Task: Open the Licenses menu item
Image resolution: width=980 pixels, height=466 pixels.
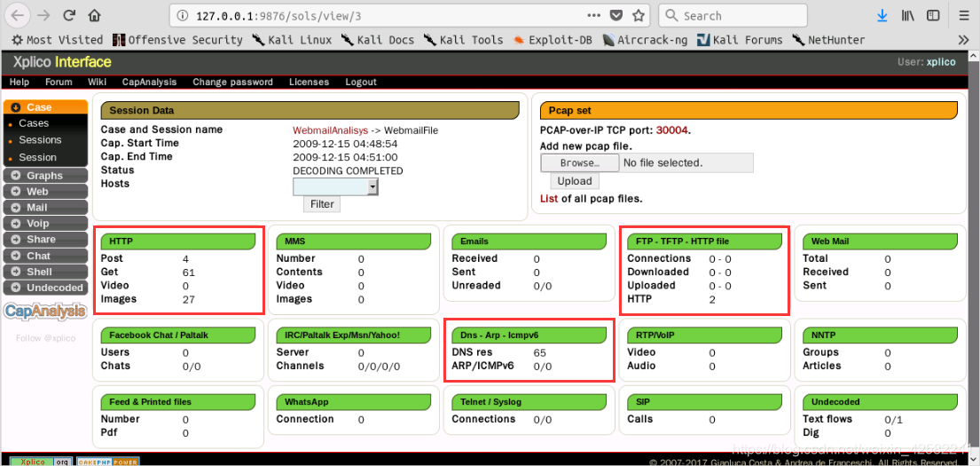Action: 309,82
